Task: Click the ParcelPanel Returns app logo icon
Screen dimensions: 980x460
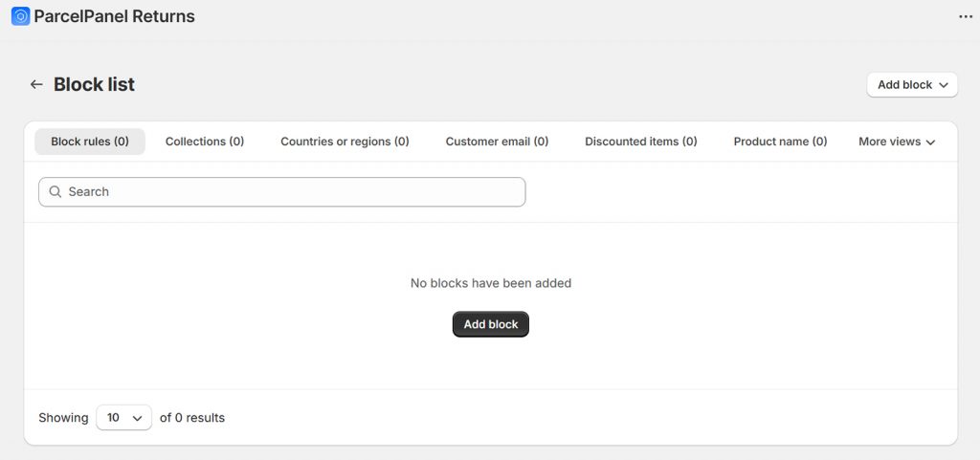Action: [x=21, y=16]
